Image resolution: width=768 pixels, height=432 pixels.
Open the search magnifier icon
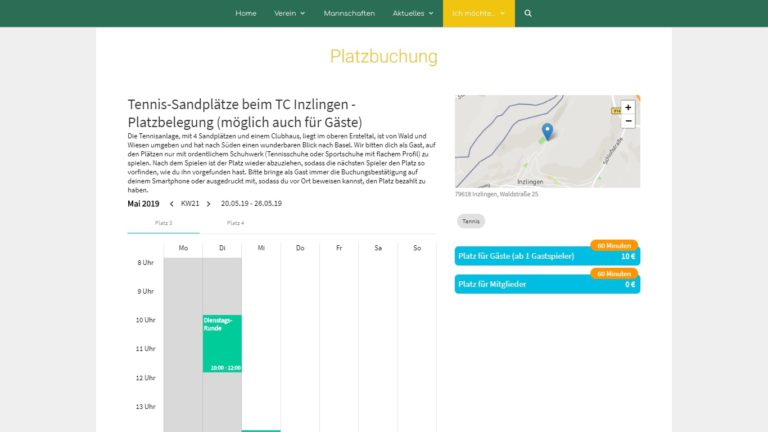tap(528, 13)
